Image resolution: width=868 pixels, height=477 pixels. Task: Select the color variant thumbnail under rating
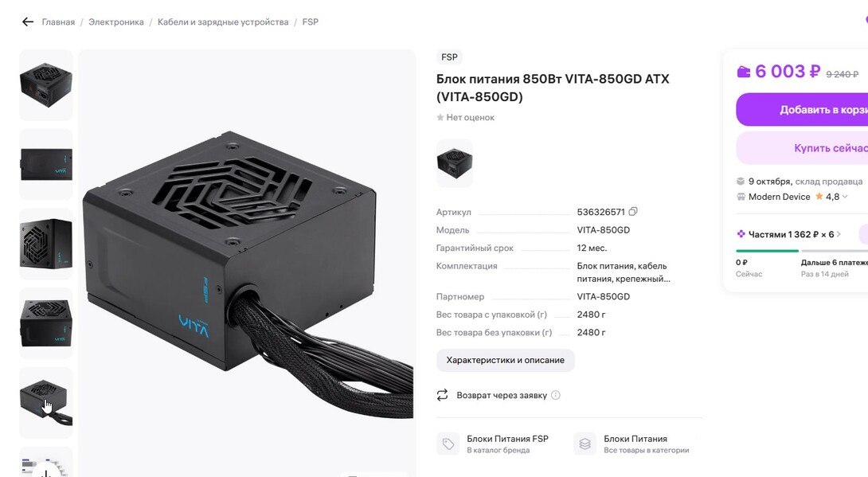click(455, 162)
